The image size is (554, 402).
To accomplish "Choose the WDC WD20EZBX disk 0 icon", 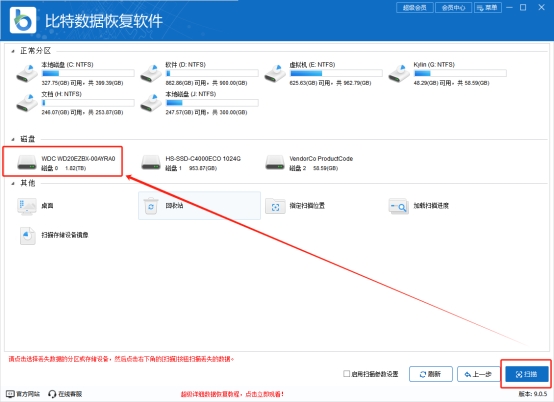I will pyautogui.click(x=27, y=162).
